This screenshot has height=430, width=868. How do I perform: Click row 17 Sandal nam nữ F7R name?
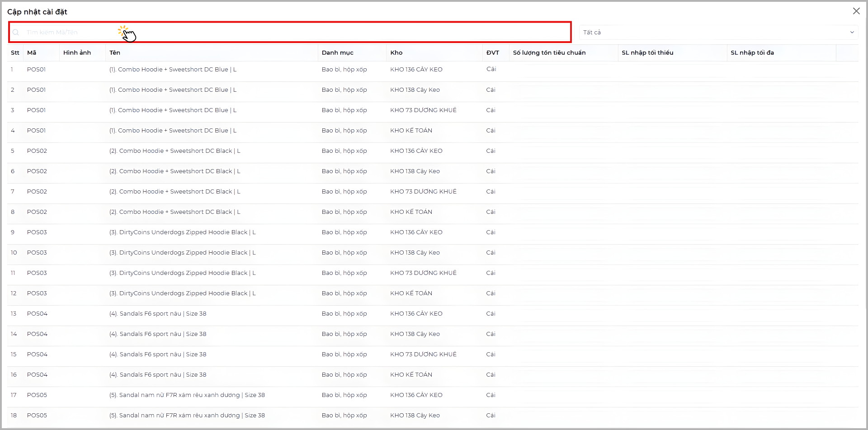coord(187,395)
